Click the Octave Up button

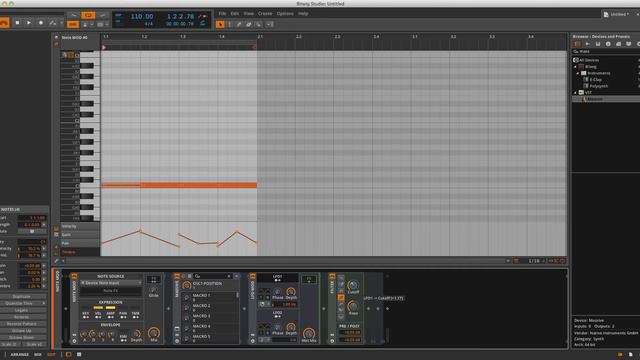tap(21, 331)
